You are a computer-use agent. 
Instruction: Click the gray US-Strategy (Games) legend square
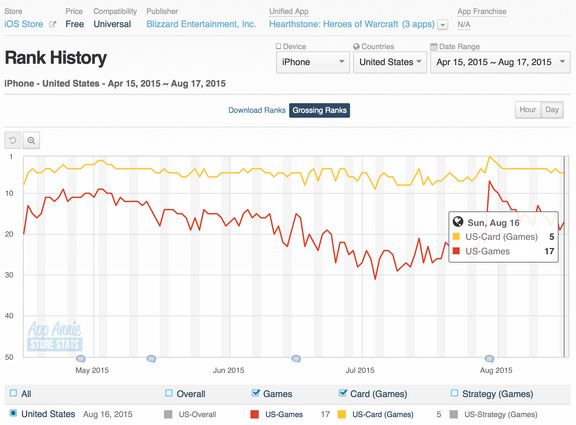tap(454, 414)
